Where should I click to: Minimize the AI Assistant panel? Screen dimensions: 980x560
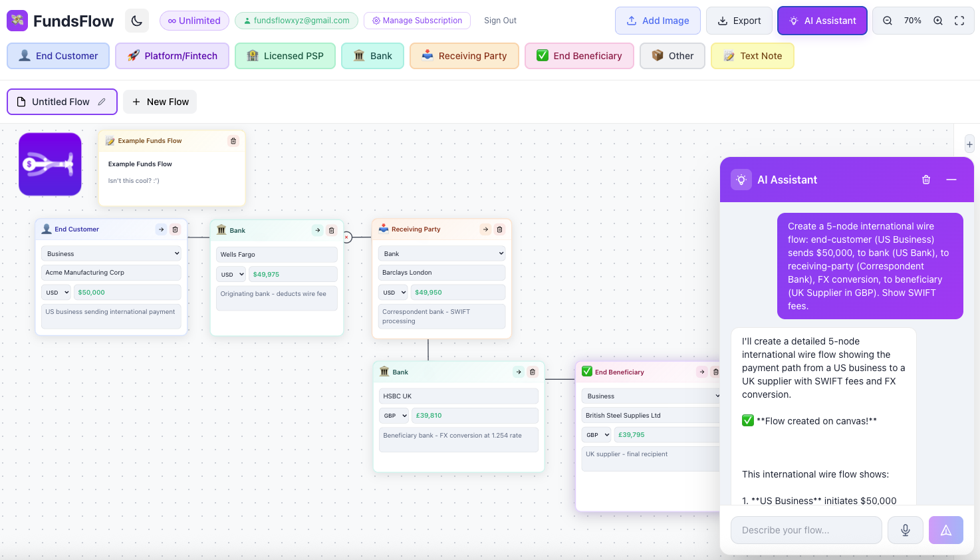coord(951,180)
